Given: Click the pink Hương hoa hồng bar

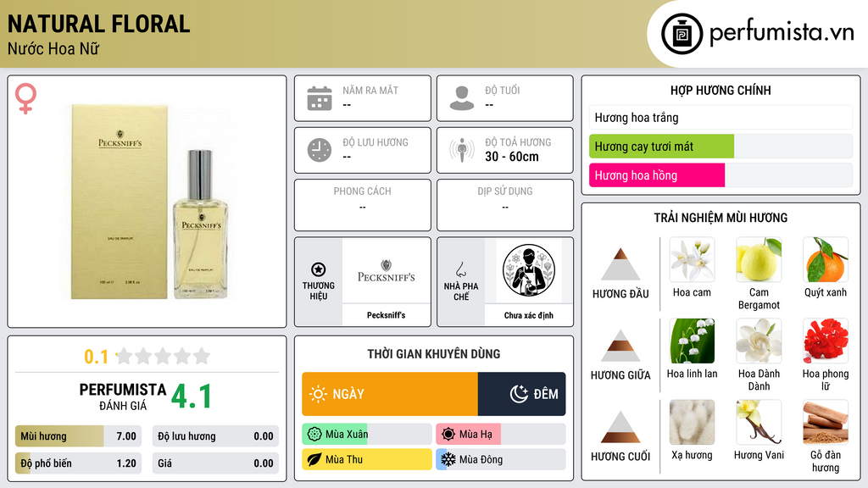Looking at the screenshot, I should point(657,175).
